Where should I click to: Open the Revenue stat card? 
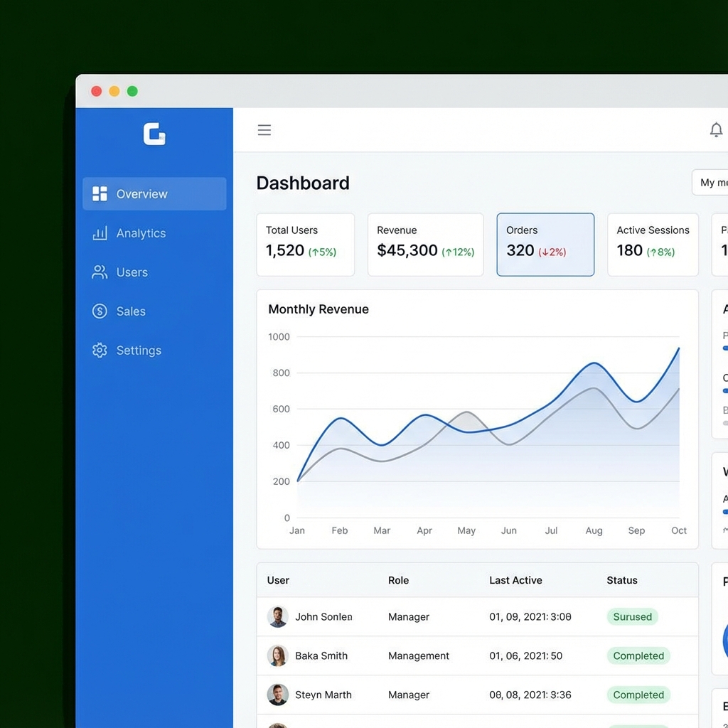[425, 245]
